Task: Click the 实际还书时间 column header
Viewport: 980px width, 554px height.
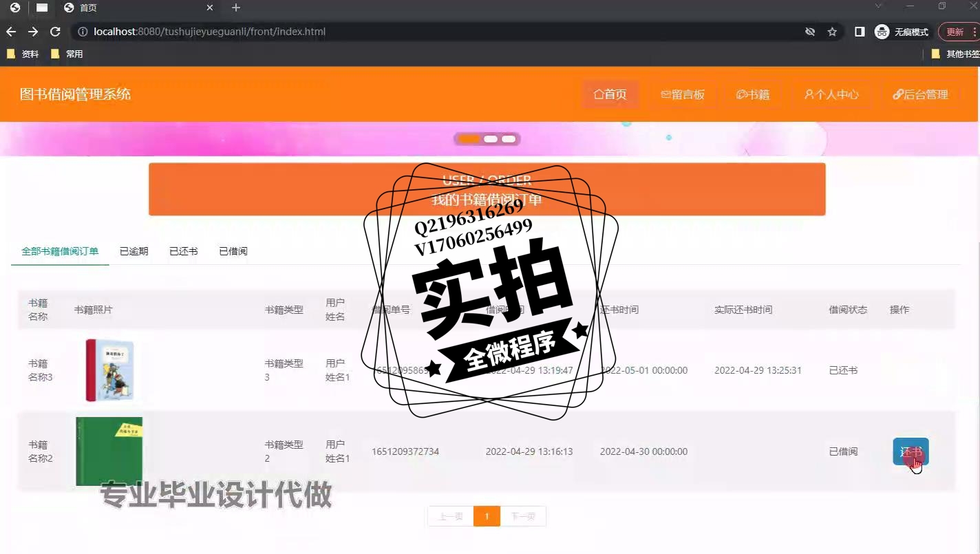Action: (743, 310)
